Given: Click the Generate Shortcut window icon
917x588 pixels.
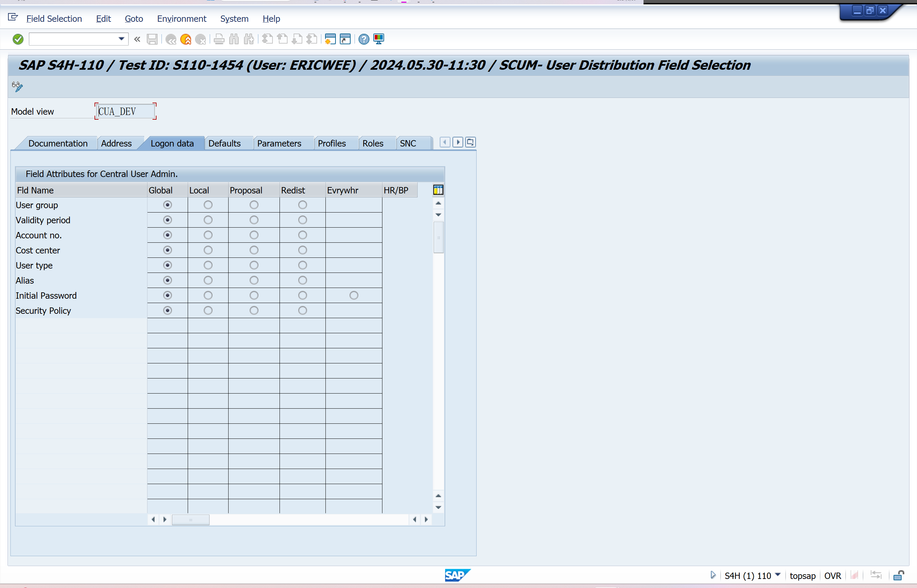Looking at the screenshot, I should tap(345, 39).
